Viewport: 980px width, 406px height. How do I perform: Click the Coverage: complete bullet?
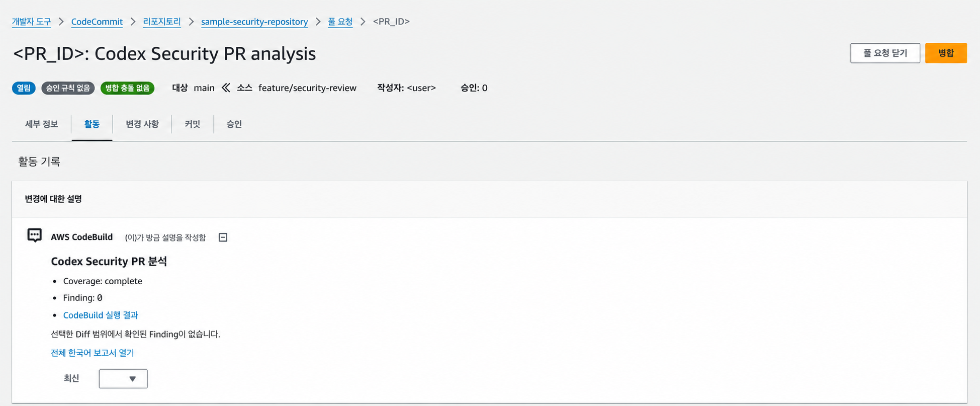click(x=103, y=281)
